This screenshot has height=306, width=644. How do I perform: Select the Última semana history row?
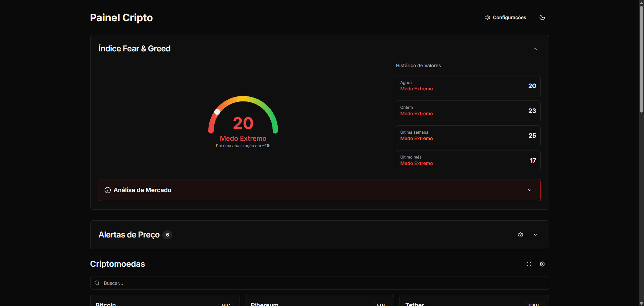click(x=468, y=136)
